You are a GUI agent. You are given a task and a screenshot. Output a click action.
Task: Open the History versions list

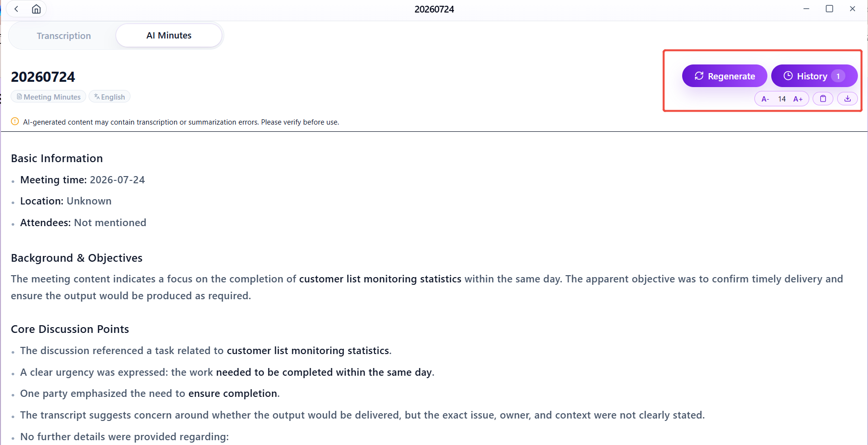[x=814, y=76]
